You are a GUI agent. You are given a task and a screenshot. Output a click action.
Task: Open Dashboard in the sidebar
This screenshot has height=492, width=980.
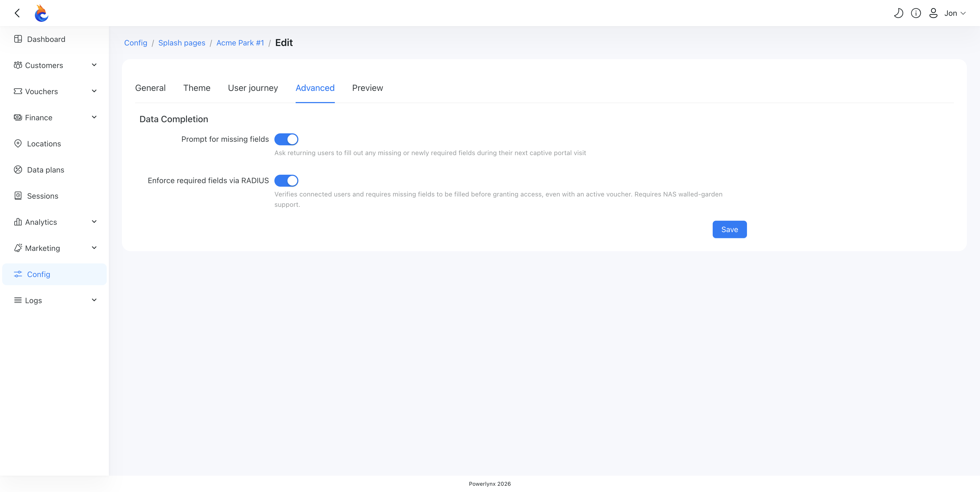pos(54,39)
